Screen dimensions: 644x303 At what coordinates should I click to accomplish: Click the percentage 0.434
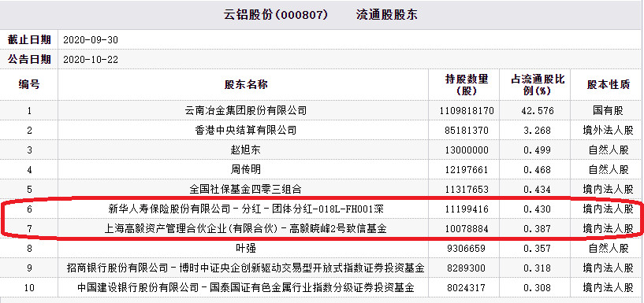(538, 190)
